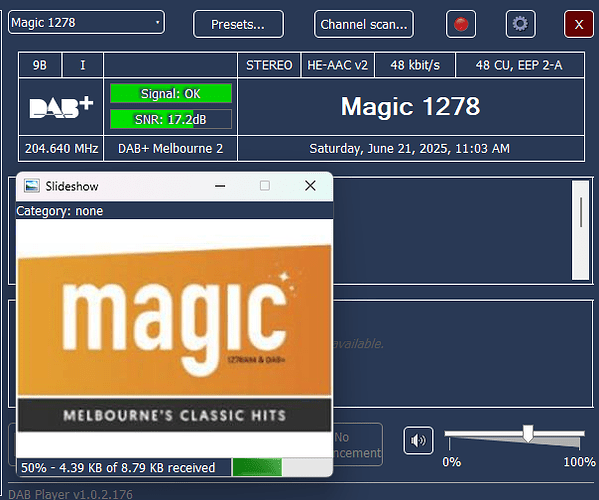Click the text panel scrollbar
This screenshot has width=599, height=500.
[x=581, y=230]
